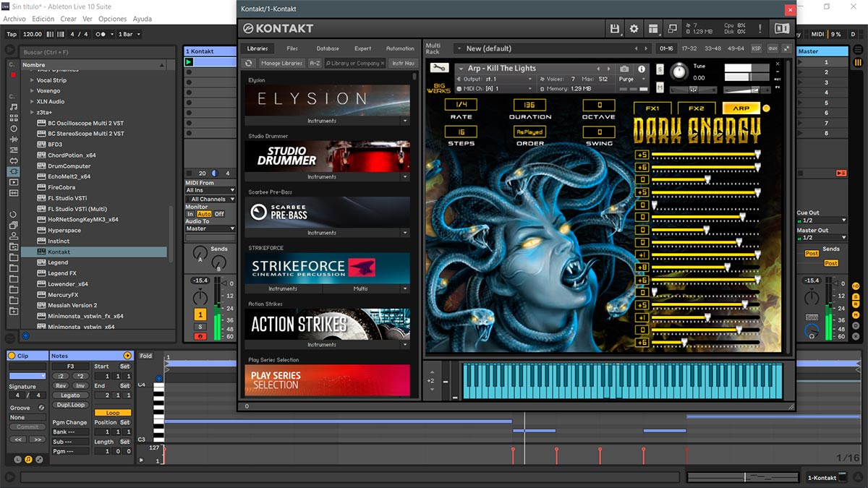868x488 pixels.
Task: Click the Tap tempo button
Action: pyautogui.click(x=12, y=34)
